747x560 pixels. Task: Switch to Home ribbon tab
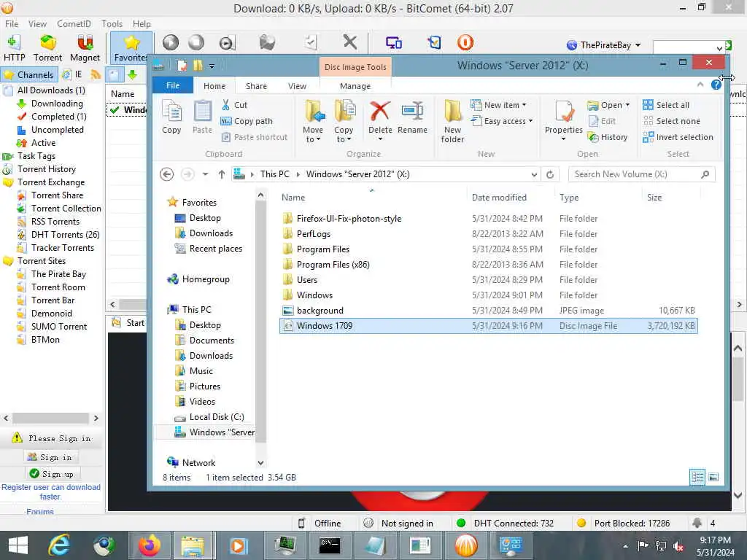coord(214,86)
